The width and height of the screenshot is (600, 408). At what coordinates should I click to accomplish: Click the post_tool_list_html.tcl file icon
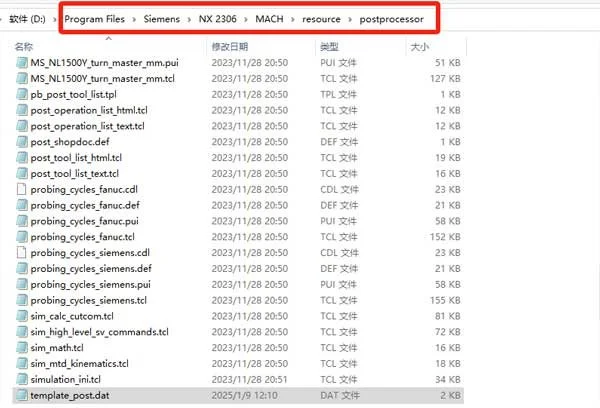(22, 158)
